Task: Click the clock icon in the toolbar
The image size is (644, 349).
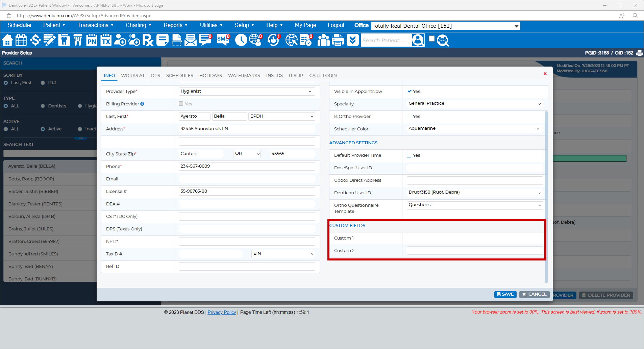Action: 241,40
